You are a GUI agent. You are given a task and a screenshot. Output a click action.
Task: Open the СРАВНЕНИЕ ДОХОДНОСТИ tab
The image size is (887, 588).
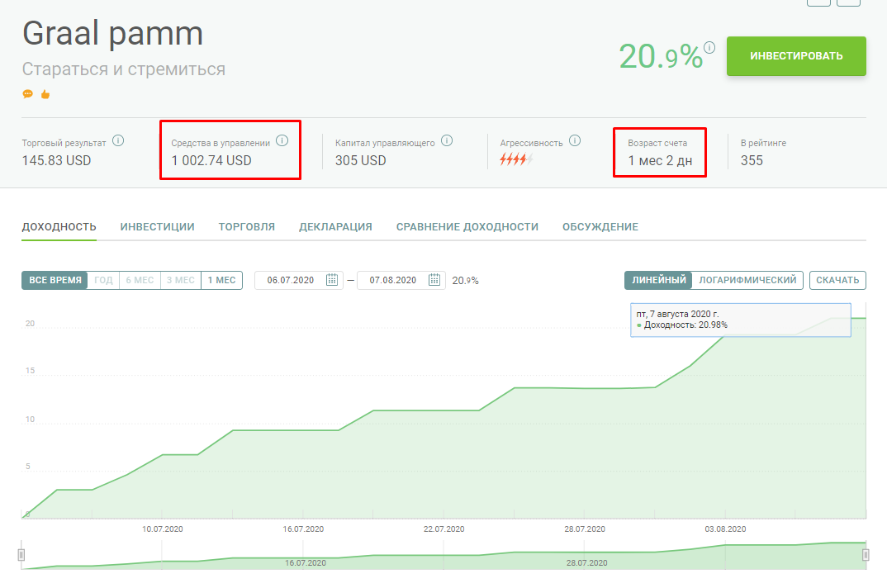(x=467, y=227)
